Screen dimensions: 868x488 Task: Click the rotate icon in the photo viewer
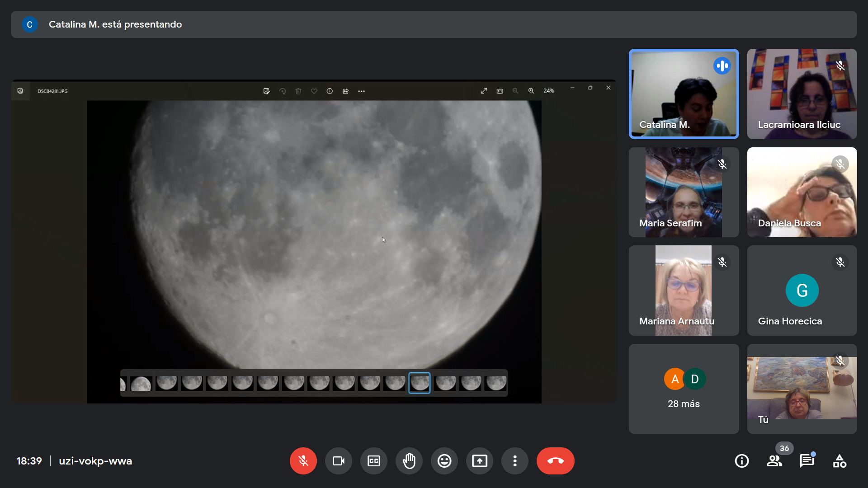283,91
